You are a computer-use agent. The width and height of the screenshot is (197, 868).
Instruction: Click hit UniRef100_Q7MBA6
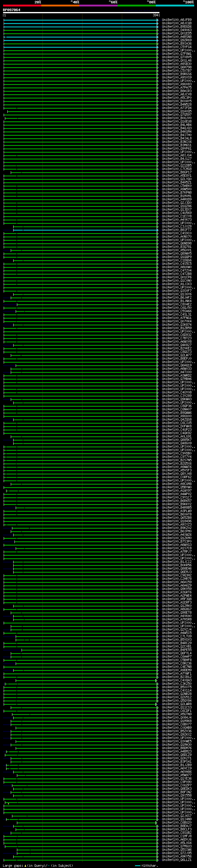tap(176, 379)
